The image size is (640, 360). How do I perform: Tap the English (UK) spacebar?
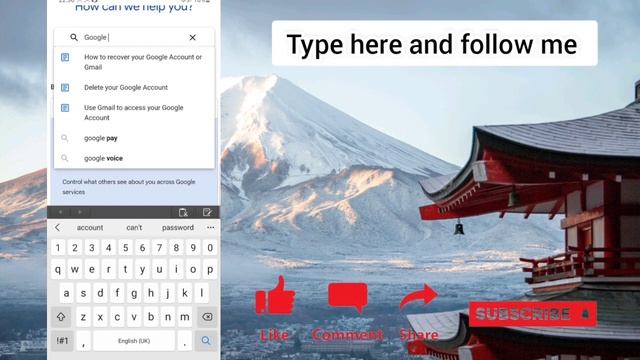coord(134,341)
